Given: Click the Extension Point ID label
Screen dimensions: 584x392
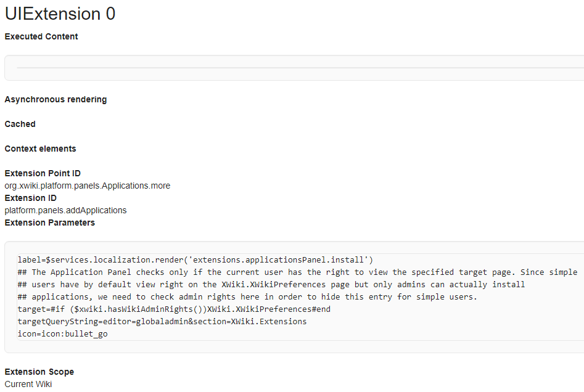Looking at the screenshot, I should [x=43, y=173].
